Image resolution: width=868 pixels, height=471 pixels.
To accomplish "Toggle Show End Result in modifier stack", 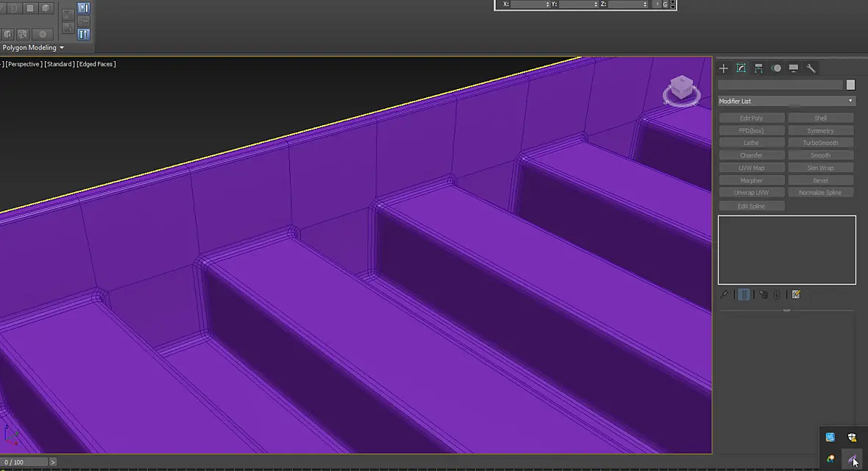I will pyautogui.click(x=744, y=294).
